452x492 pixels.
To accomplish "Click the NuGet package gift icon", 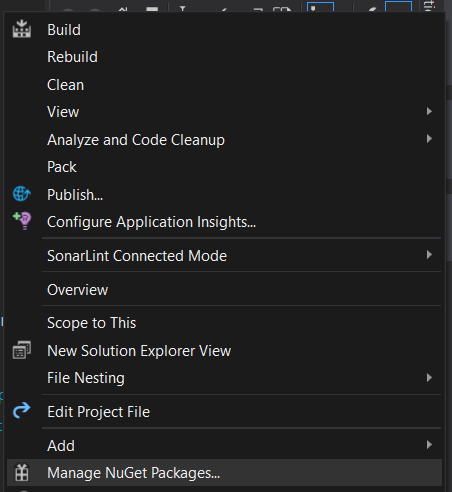I will [x=22, y=472].
